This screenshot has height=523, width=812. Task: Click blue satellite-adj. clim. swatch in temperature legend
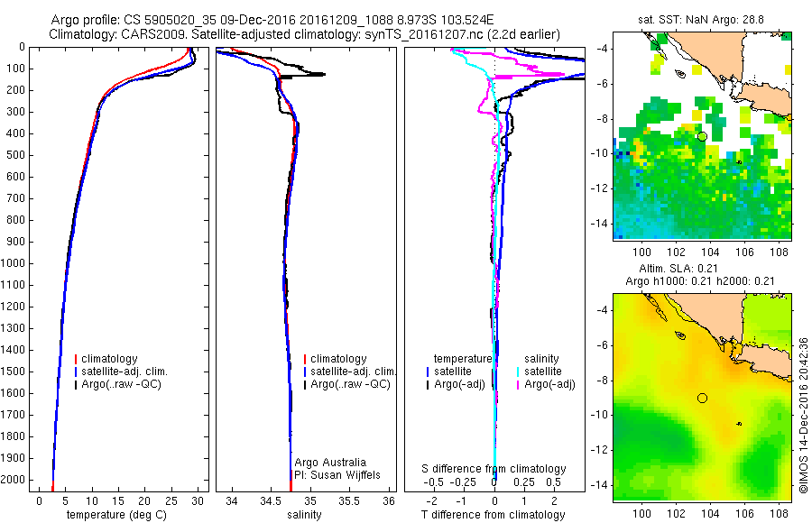76,372
